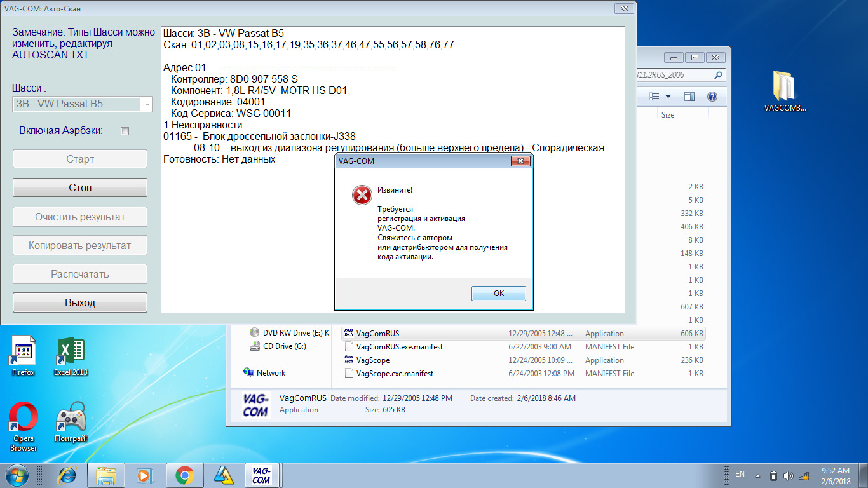Click inside the Auto-Scan results text area
Screen dimensions: 868x488
(x=393, y=169)
